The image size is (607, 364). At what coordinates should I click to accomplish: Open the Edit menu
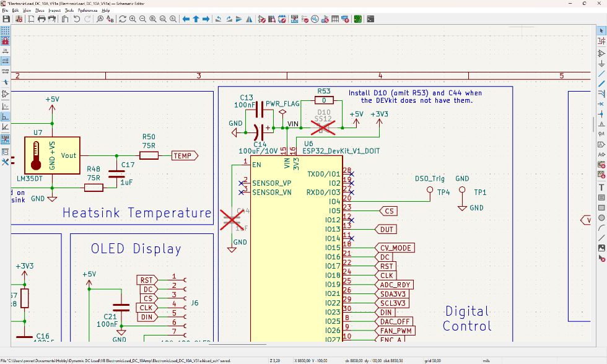(15, 11)
